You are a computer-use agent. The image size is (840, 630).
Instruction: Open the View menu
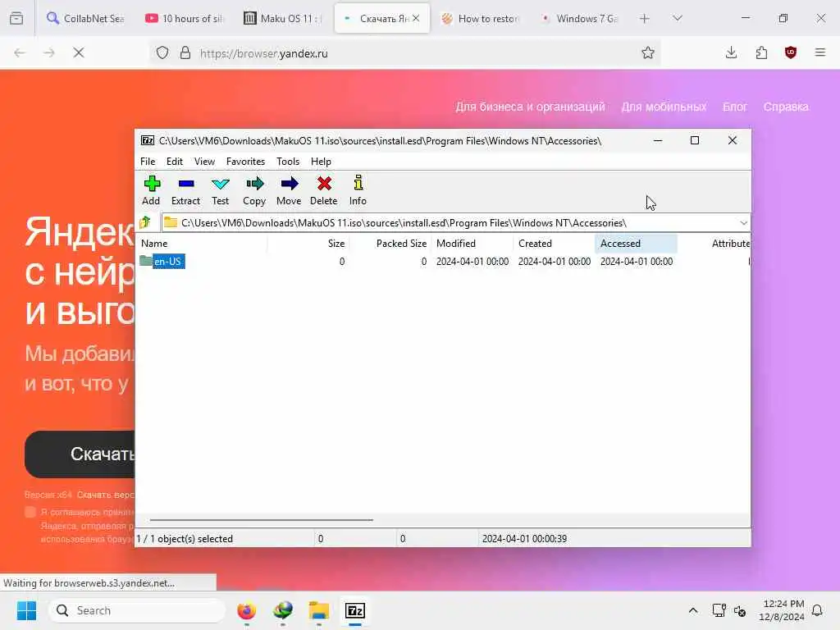tap(204, 162)
